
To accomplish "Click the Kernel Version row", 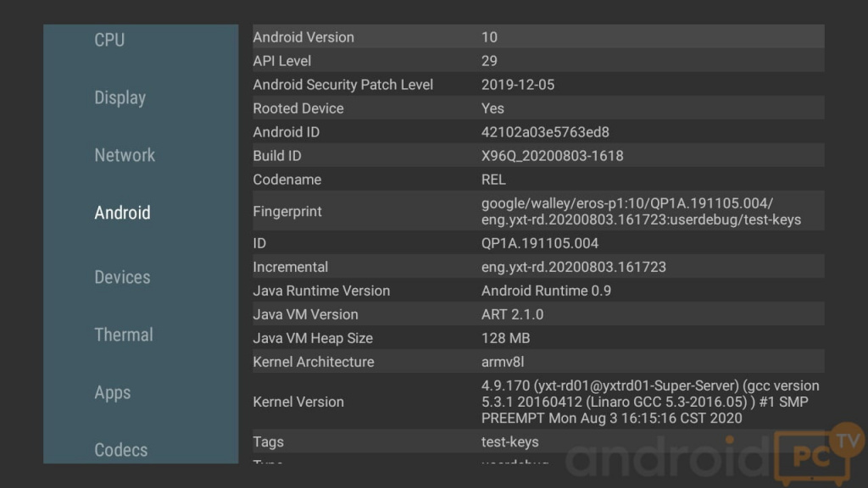I will pos(537,402).
